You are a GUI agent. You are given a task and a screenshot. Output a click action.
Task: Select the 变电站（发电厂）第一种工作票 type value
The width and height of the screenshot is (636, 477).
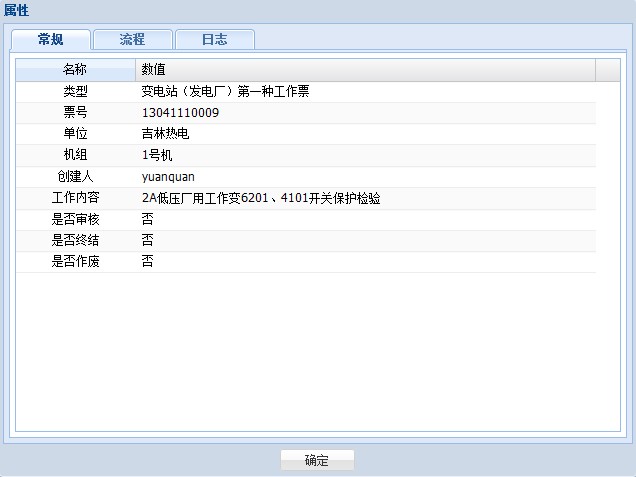[225, 92]
